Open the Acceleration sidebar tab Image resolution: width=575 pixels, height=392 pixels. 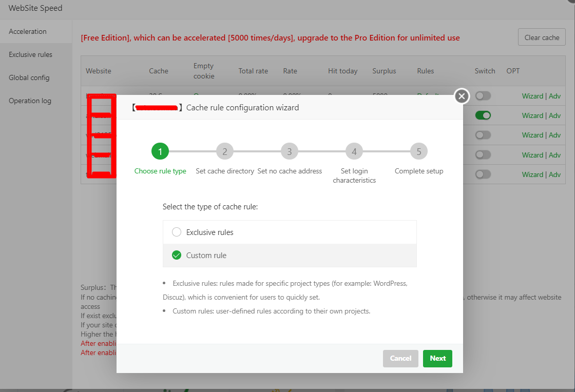tap(28, 31)
